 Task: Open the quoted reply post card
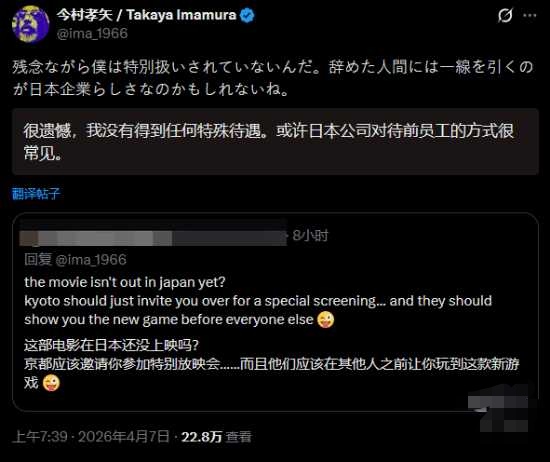tap(275, 312)
